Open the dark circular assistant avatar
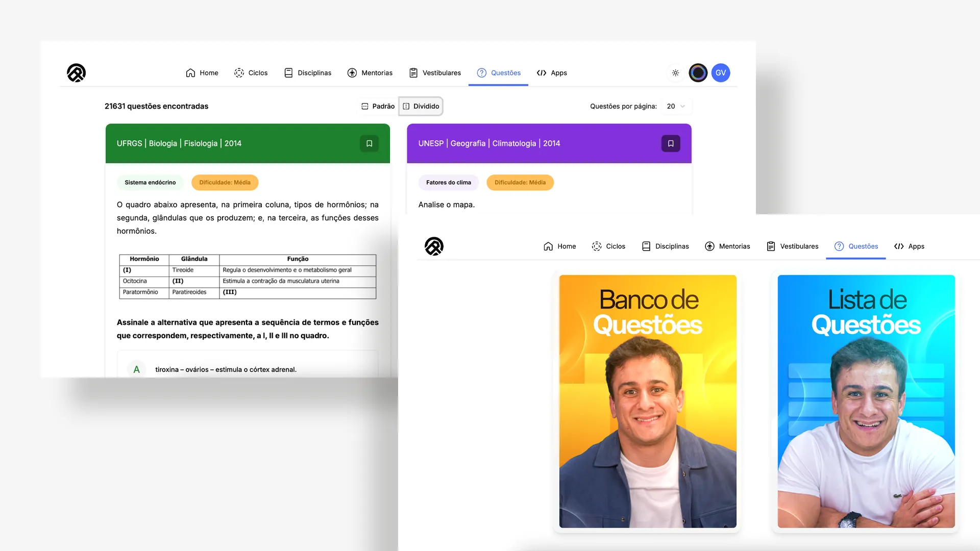980x551 pixels. point(698,73)
